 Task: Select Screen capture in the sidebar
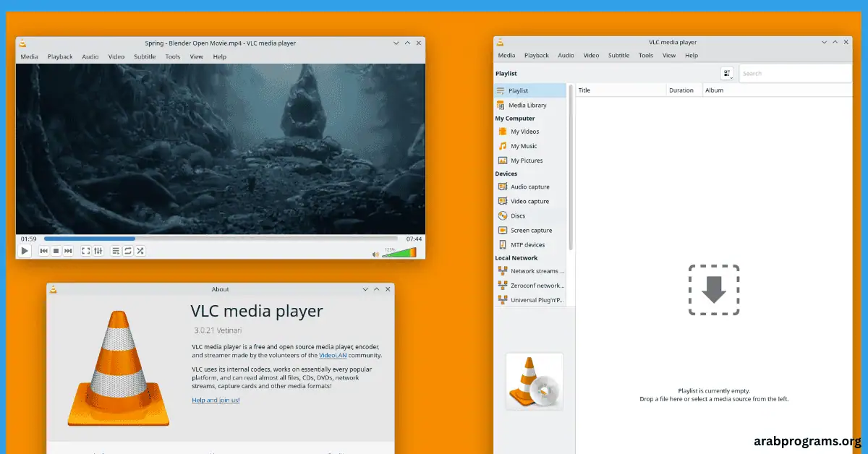[x=530, y=230]
